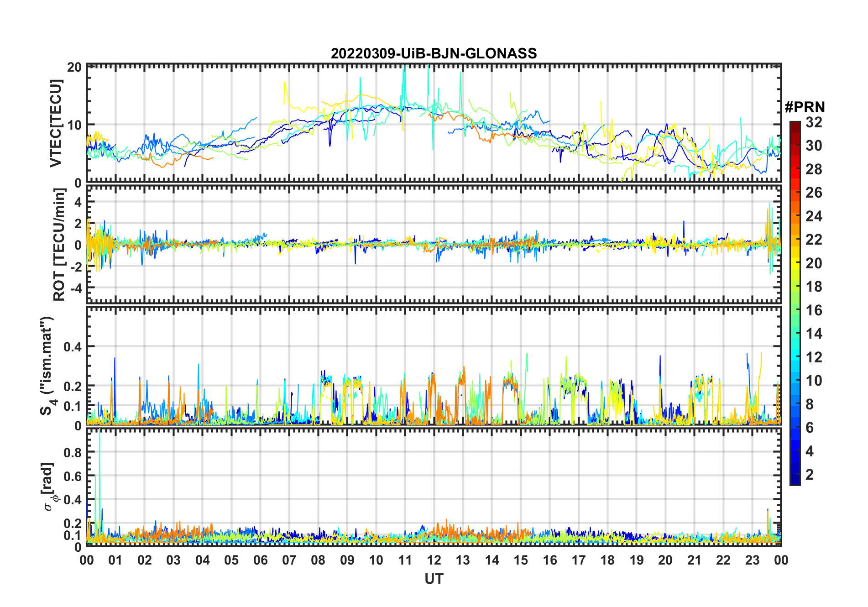Click x-axis tick label 18
This screenshot has height=607, width=868.
click(x=607, y=560)
